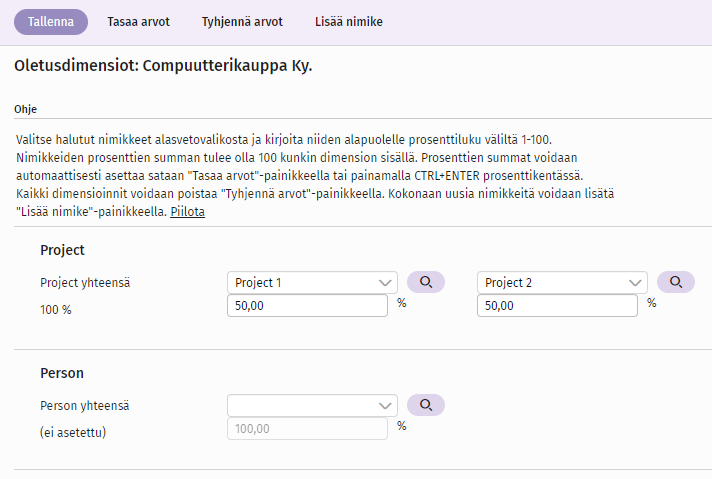Click the 'Person yhteensä' label
Viewport: 712px width, 479px height.
point(84,406)
